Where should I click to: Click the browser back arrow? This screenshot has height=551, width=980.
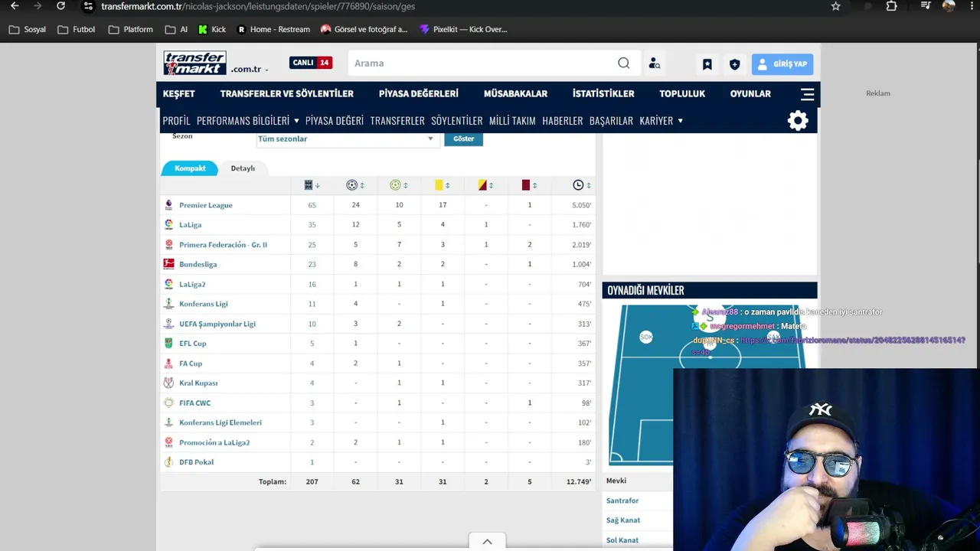click(x=15, y=6)
